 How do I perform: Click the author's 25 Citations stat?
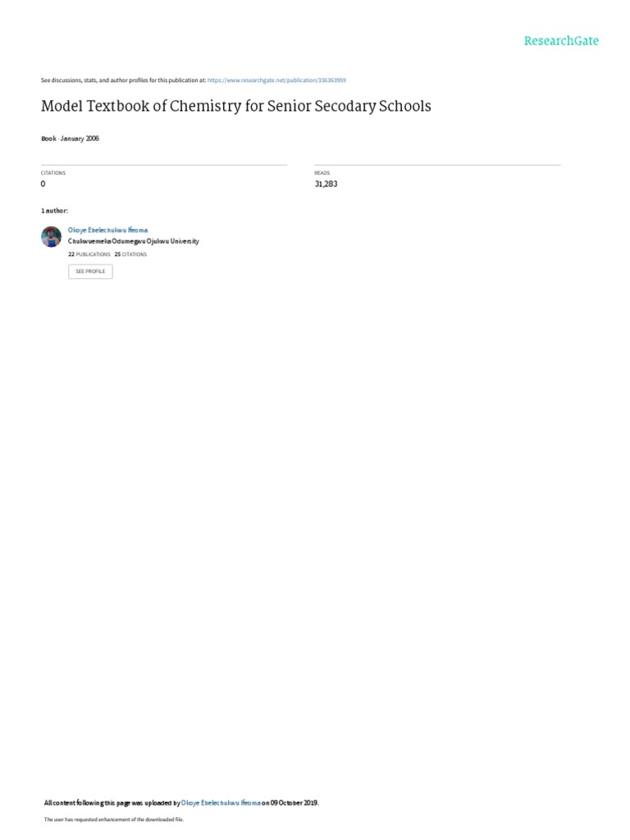[x=130, y=254]
